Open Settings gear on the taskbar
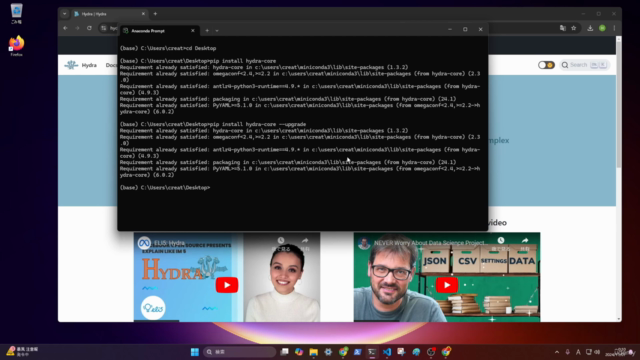 [328, 352]
